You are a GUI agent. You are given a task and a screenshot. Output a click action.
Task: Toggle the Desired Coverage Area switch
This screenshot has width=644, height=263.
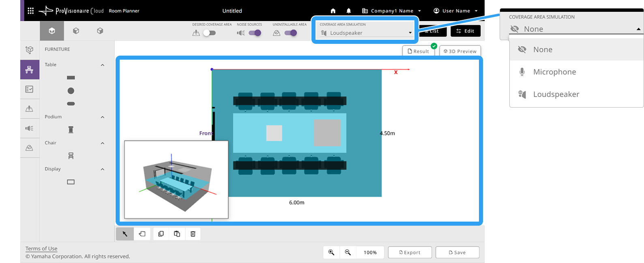click(209, 33)
